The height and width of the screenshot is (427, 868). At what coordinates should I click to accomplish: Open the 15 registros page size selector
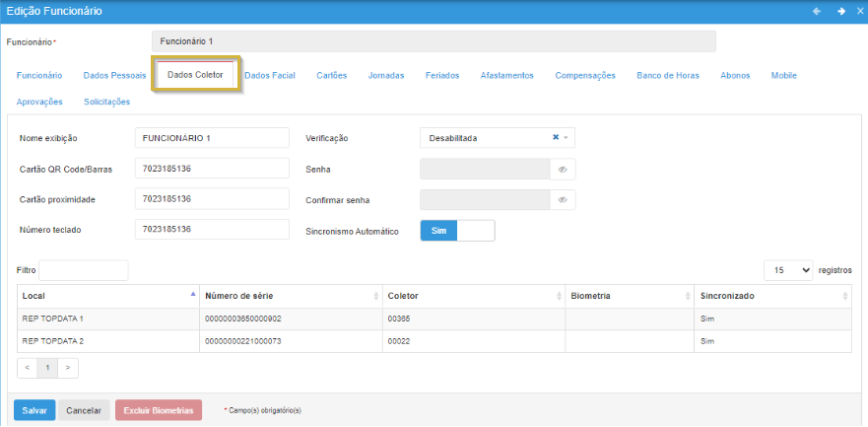pyautogui.click(x=790, y=270)
